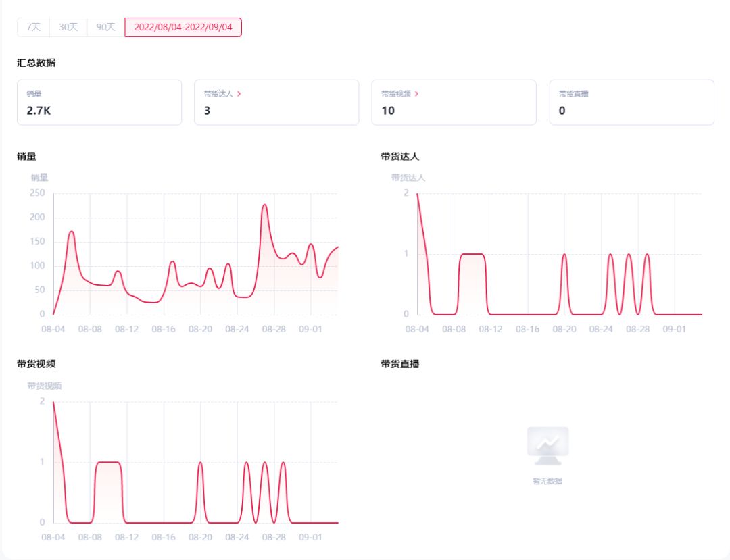730x560 pixels.
Task: Click the no-data monitor icon under 带货直播
Action: pyautogui.click(x=548, y=446)
